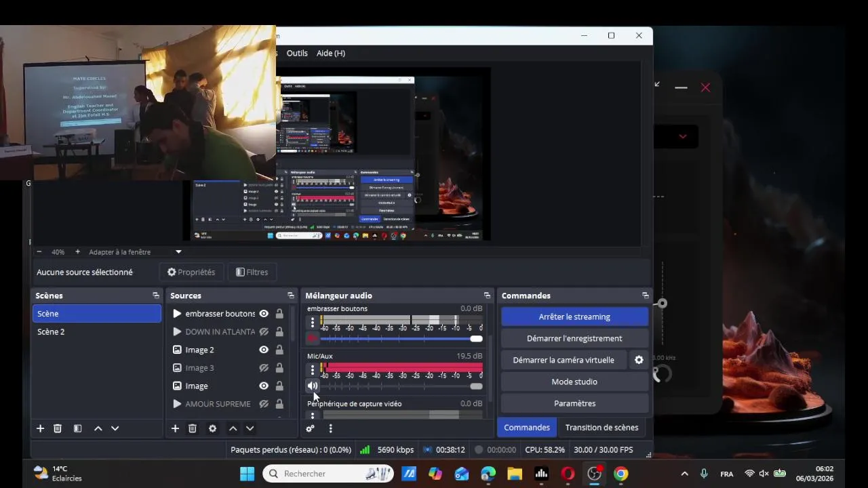Delete selected scene with trash icon
This screenshot has height=488, width=868.
point(58,428)
